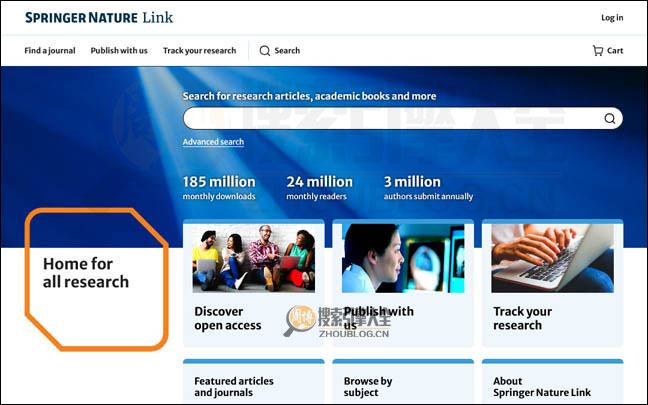Open the Advanced search link
Viewport: 648px width, 405px height.
click(213, 142)
